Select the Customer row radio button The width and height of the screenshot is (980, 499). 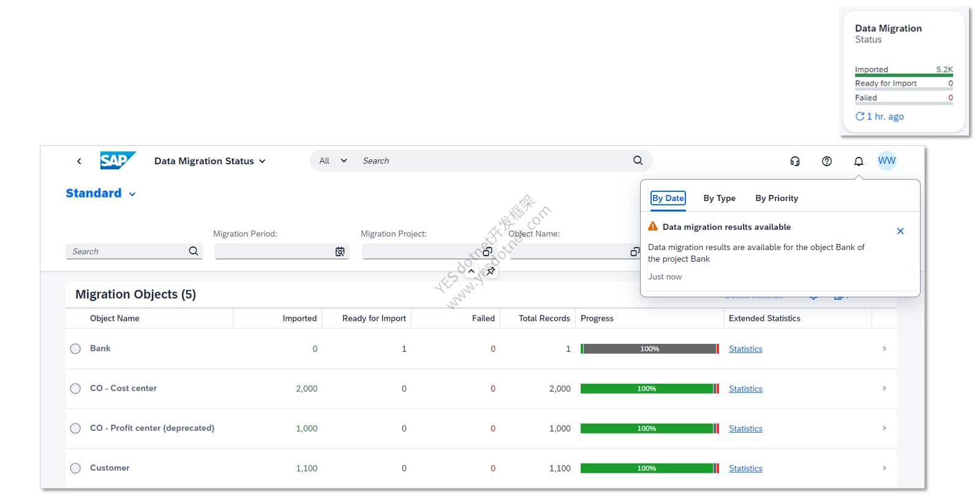[x=75, y=468]
